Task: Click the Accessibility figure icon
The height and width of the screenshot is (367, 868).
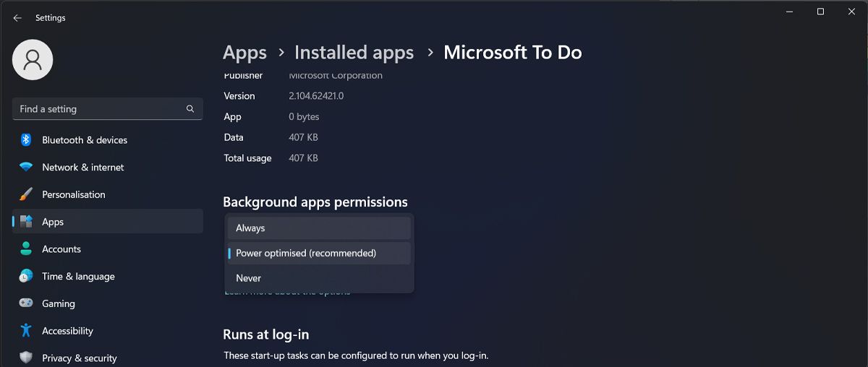Action: (x=26, y=331)
